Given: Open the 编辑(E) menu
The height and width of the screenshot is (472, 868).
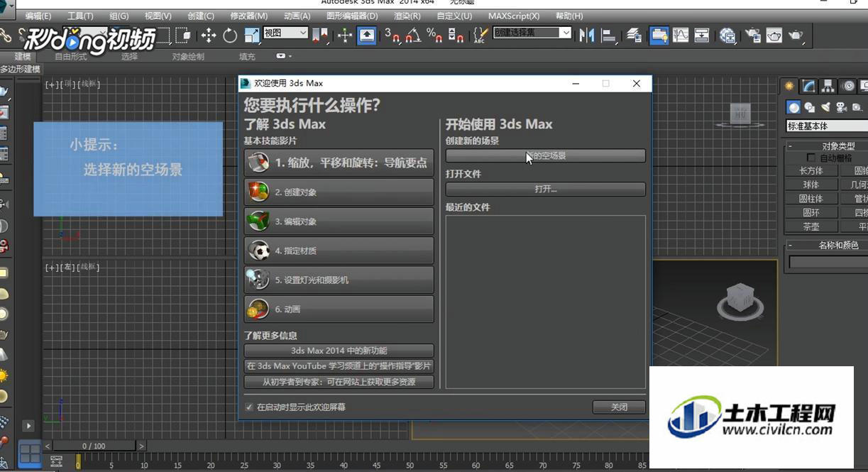Looking at the screenshot, I should pos(38,16).
